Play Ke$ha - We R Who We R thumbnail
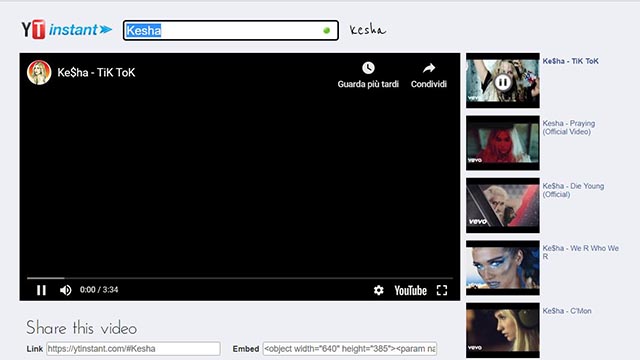This screenshot has width=640, height=360. 503,268
